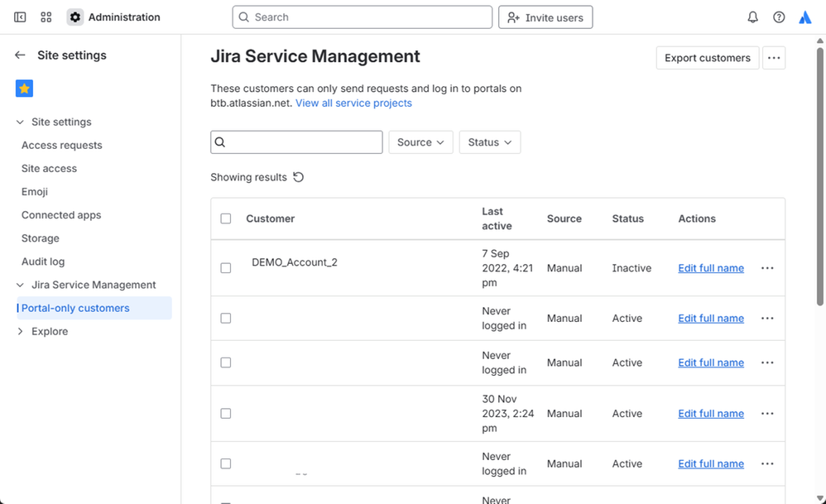Tick the select-all customers checkbox

(x=226, y=218)
